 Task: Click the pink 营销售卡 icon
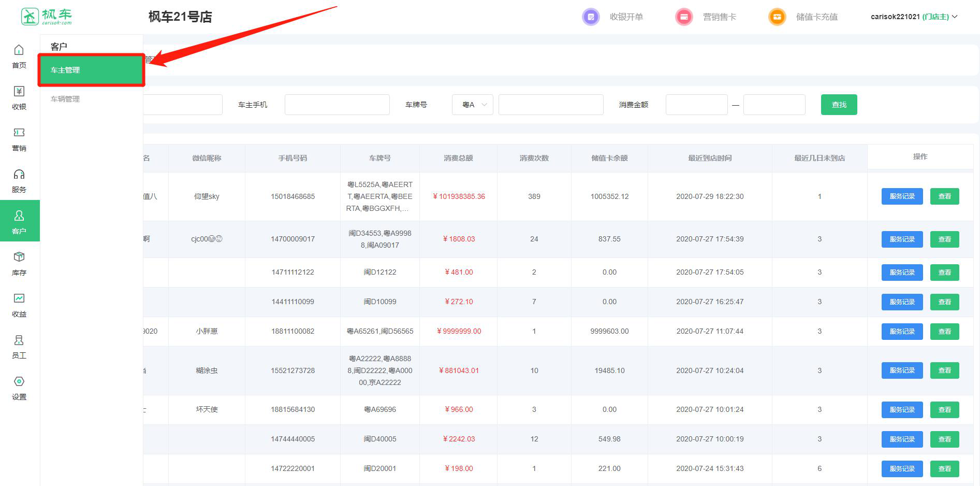point(684,17)
